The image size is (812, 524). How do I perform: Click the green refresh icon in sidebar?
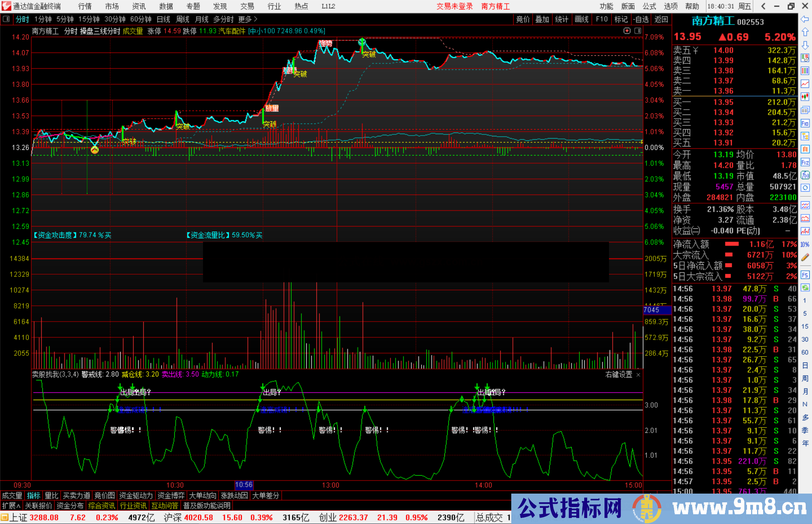(805, 288)
